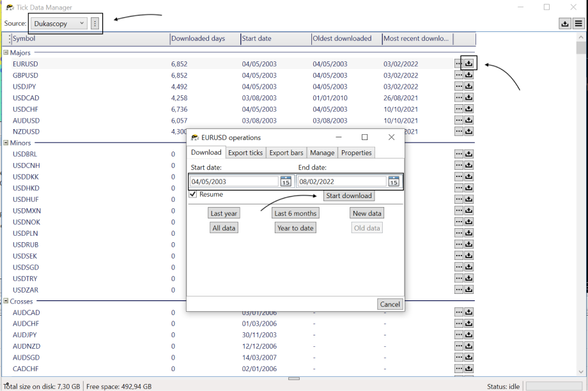Screen dimensions: 588x391
Task: Open the hamburger menu icon at top right
Action: pos(579,24)
